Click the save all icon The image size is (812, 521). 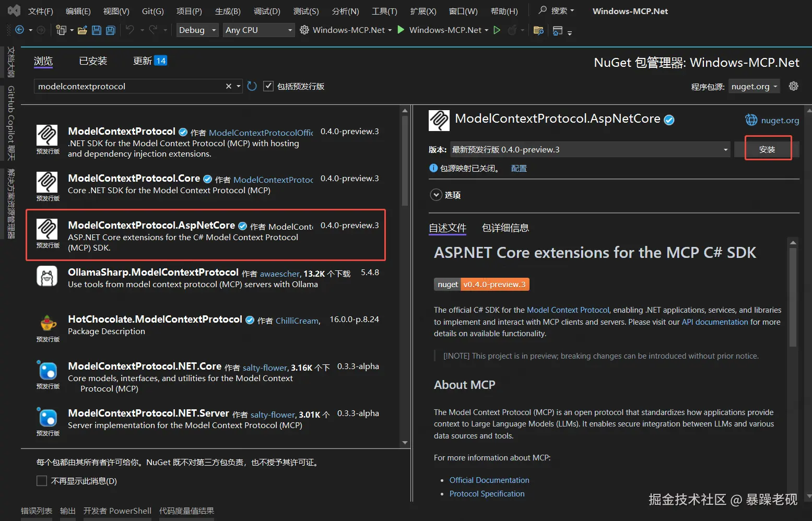[111, 30]
